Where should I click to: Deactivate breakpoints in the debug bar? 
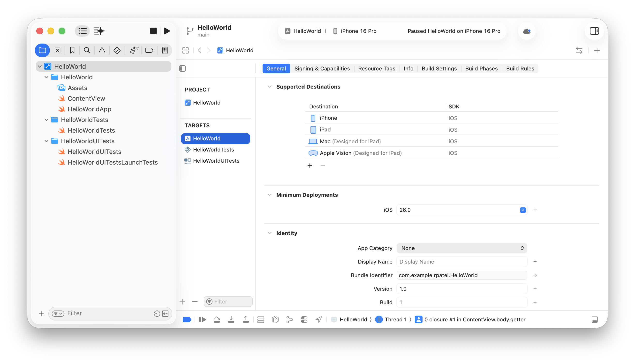[x=187, y=319]
